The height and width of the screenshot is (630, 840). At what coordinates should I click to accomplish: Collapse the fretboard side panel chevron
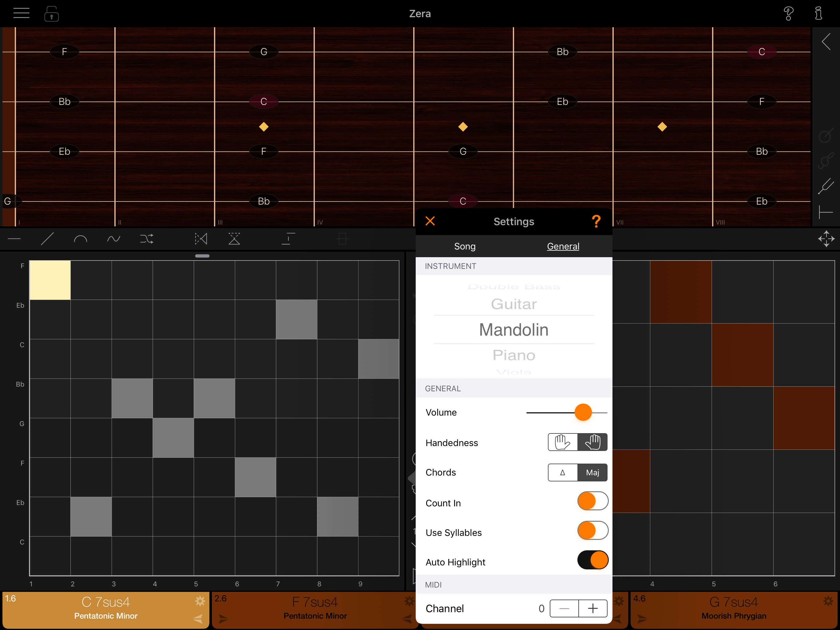[826, 42]
